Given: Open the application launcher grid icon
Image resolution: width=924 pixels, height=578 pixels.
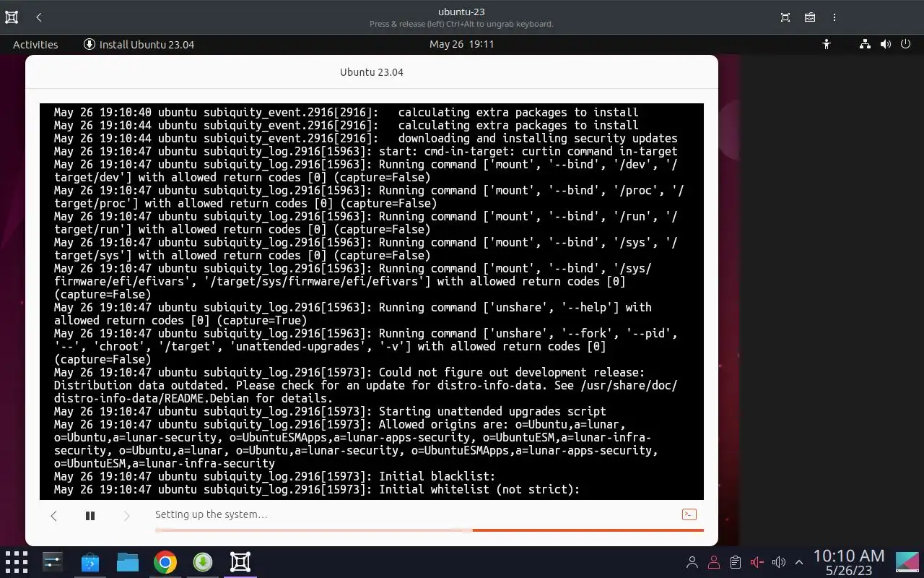Looking at the screenshot, I should pos(16,562).
